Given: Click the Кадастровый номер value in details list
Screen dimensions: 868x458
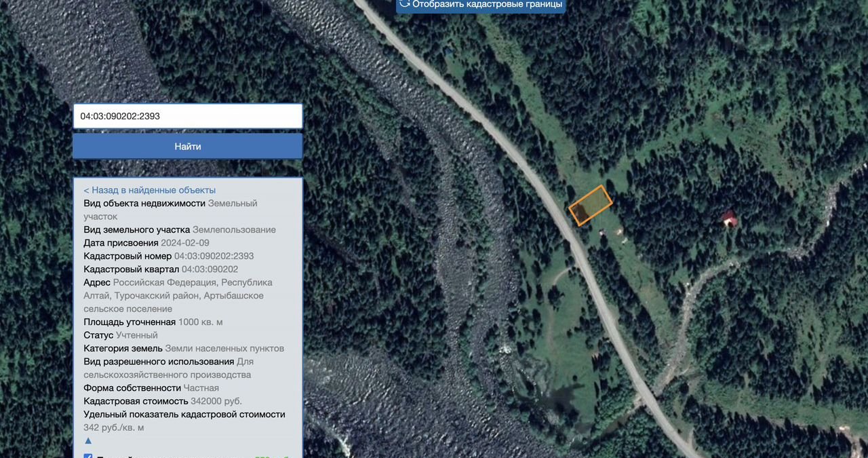Looking at the screenshot, I should click(214, 256).
